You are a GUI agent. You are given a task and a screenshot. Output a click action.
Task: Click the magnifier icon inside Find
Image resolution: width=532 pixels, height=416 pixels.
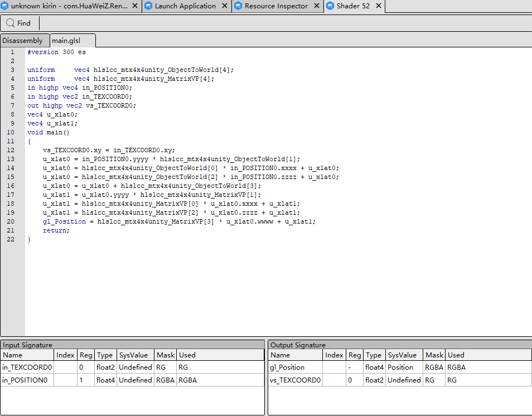click(9, 23)
